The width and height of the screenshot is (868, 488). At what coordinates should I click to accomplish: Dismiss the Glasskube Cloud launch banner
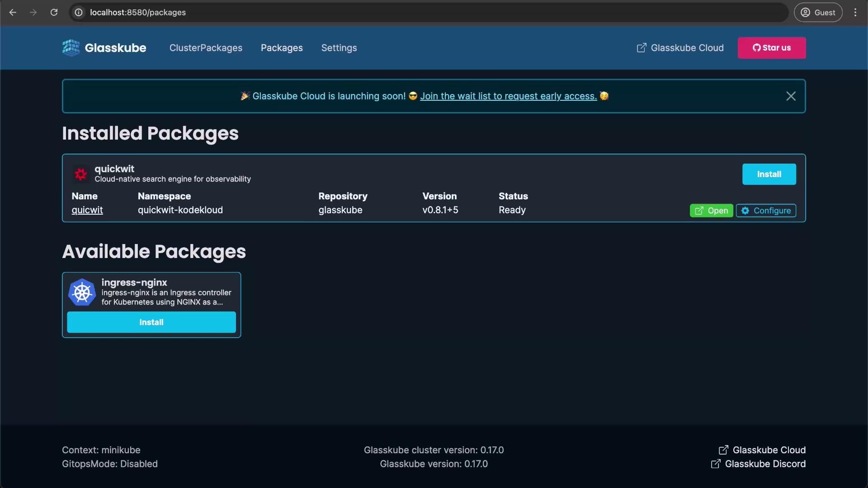(x=791, y=96)
